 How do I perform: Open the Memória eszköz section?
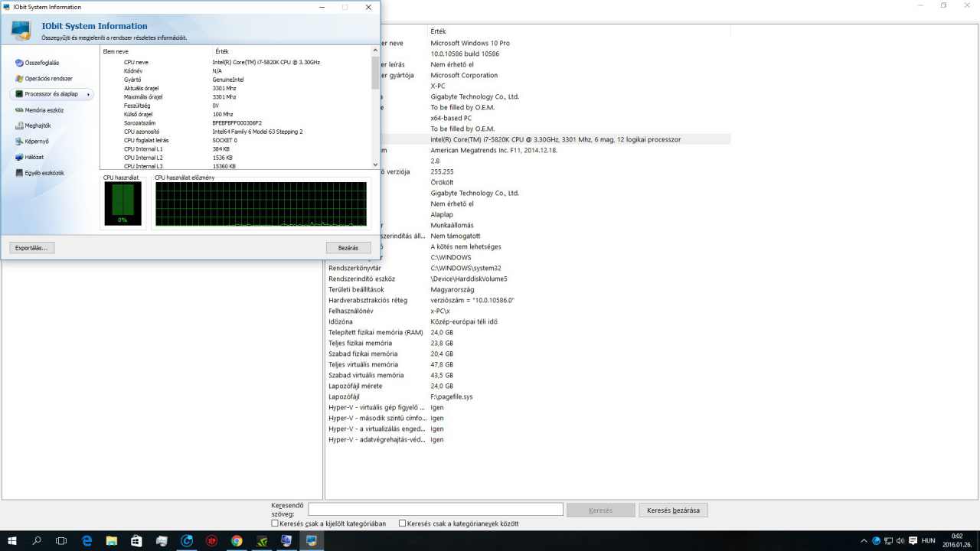[44, 110]
